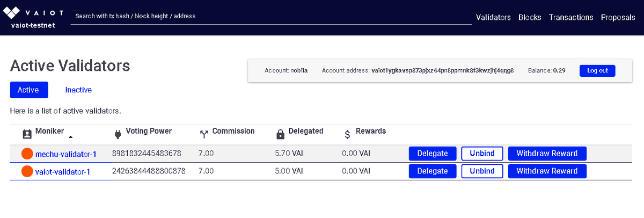The image size is (644, 218).
Task: Click the vaiot-testnet network label
Action: [33, 25]
